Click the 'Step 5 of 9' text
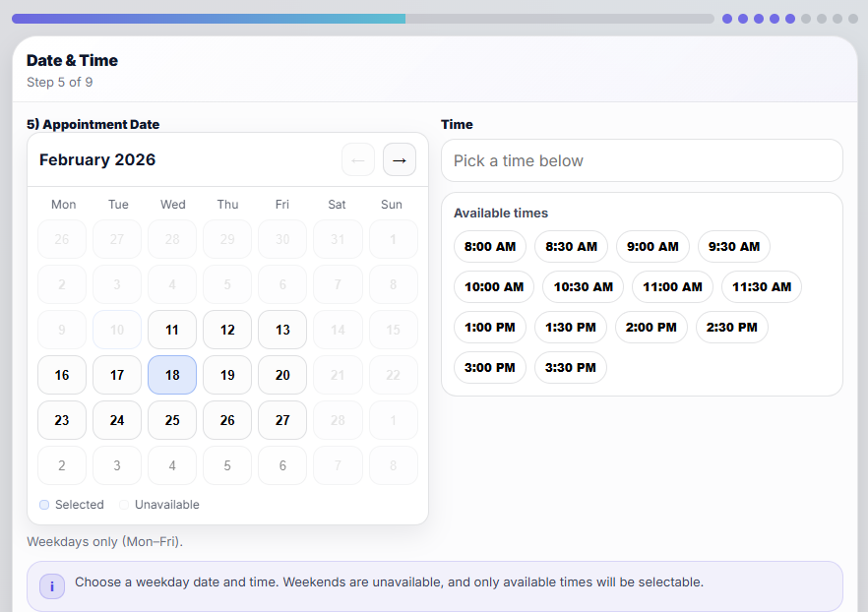The image size is (868, 612). pyautogui.click(x=60, y=83)
